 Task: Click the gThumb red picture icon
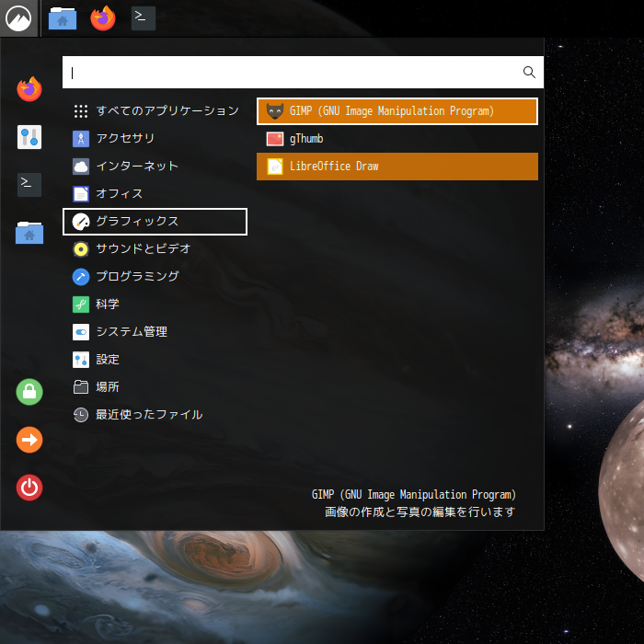pos(275,139)
